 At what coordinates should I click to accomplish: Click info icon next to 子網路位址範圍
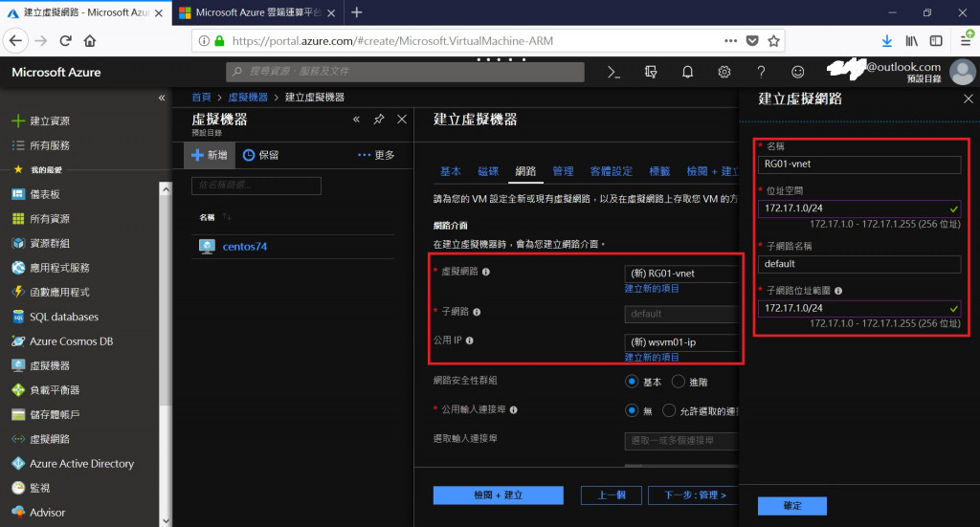tap(838, 291)
